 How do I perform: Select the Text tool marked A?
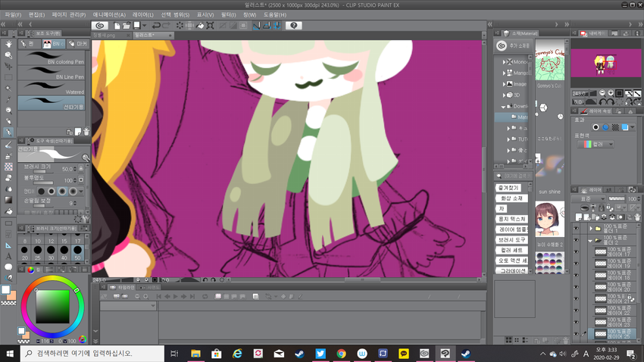click(8, 256)
